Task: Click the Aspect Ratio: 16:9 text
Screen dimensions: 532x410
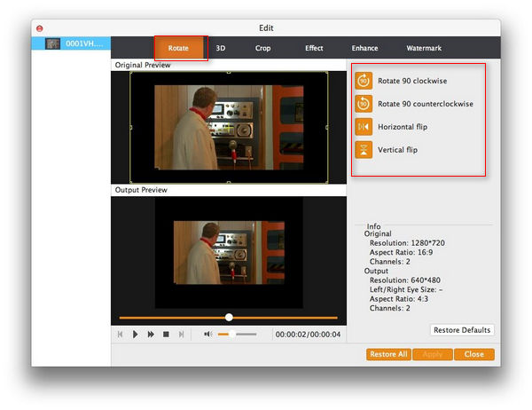Action: (x=401, y=252)
